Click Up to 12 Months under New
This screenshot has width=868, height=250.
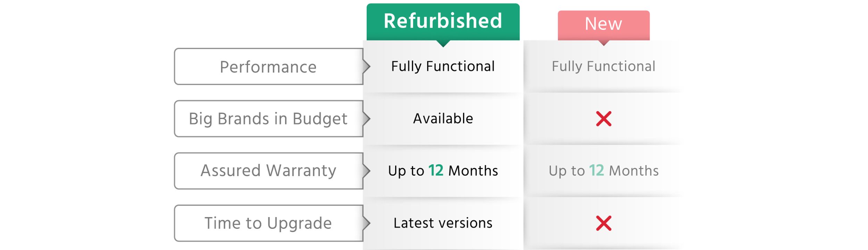(604, 171)
